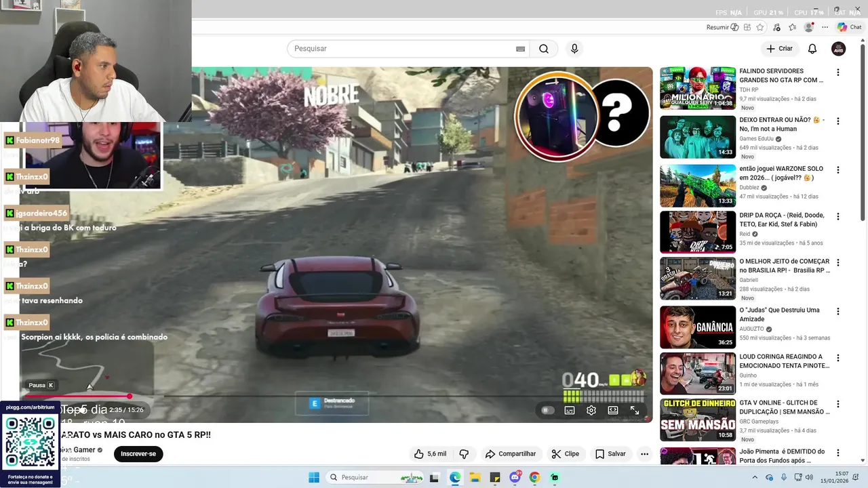This screenshot has width=868, height=488.
Task: Open 'GTA V ONLINE - GLITCH' video title
Action: (x=785, y=407)
